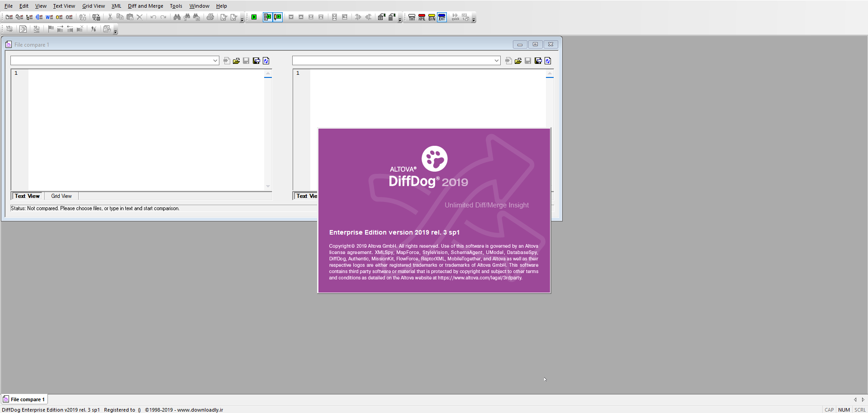Click the Find Next binoculars icon
The height and width of the screenshot is (413, 868).
(187, 17)
